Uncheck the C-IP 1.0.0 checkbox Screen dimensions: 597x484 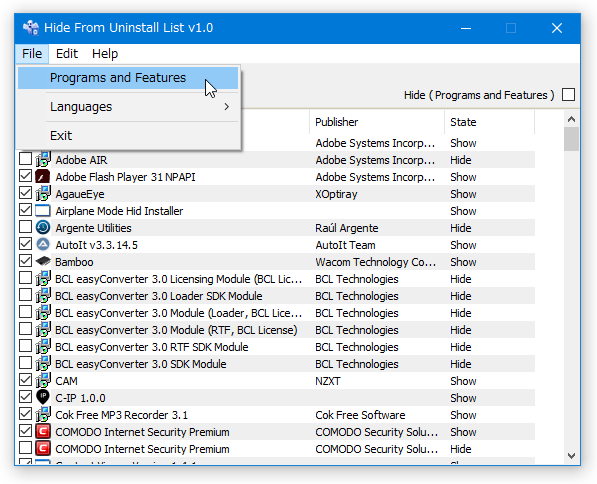click(26, 397)
